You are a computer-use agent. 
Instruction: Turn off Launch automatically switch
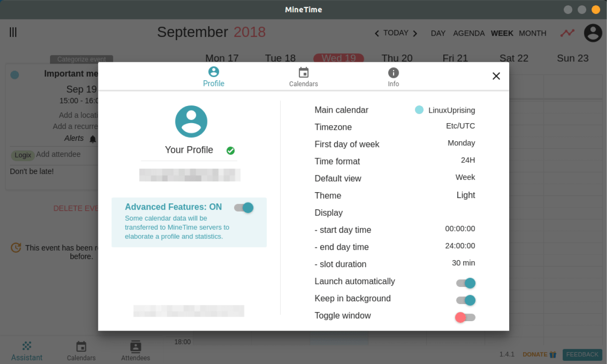(466, 283)
